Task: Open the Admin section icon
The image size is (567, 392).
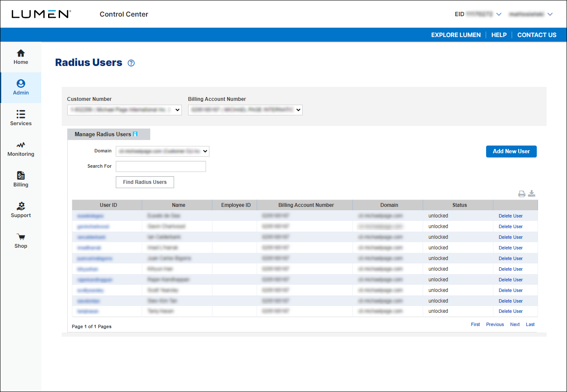Action: click(21, 83)
